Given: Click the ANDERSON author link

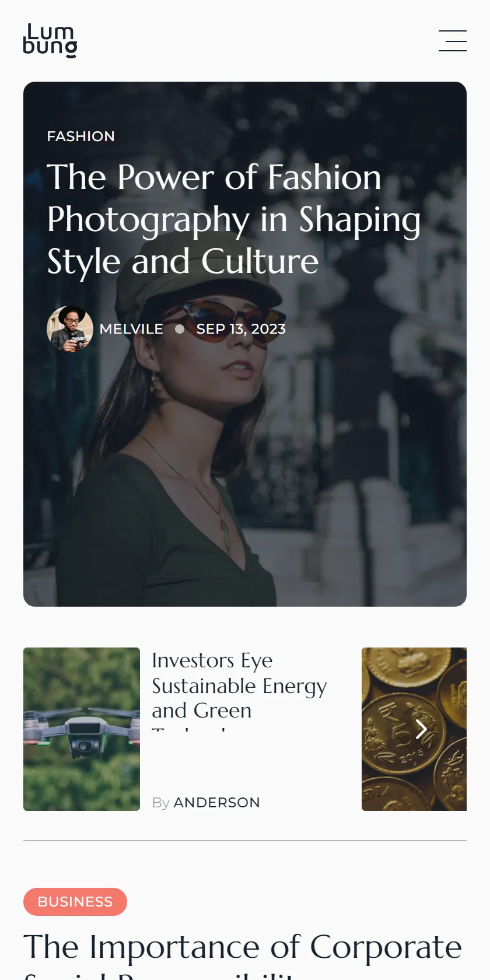Looking at the screenshot, I should [x=217, y=803].
